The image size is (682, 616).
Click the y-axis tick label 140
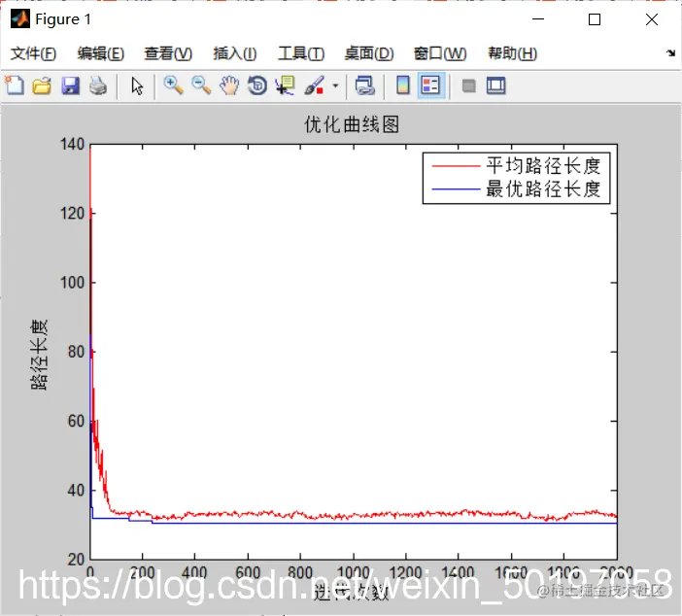(72, 145)
